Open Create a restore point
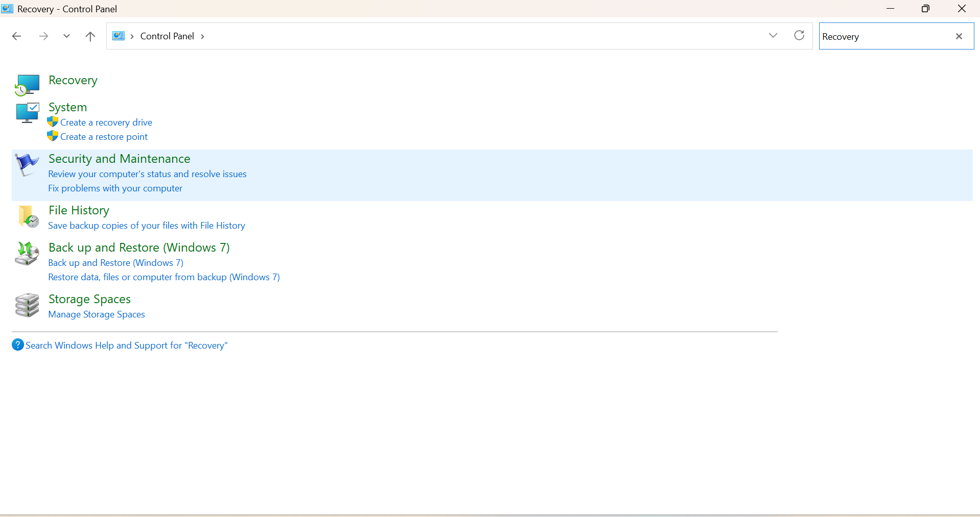Screen dimensions: 980x517 pos(104,137)
